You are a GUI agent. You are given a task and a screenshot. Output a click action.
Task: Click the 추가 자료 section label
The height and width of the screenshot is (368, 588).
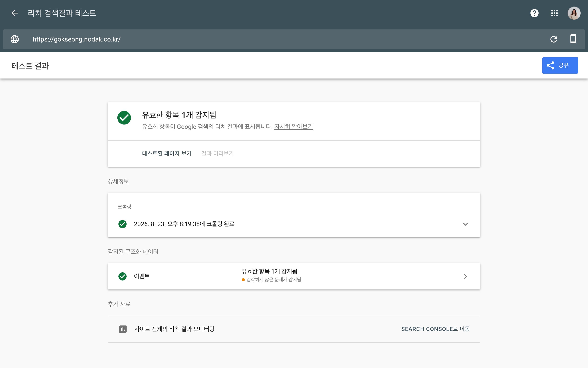(x=119, y=304)
